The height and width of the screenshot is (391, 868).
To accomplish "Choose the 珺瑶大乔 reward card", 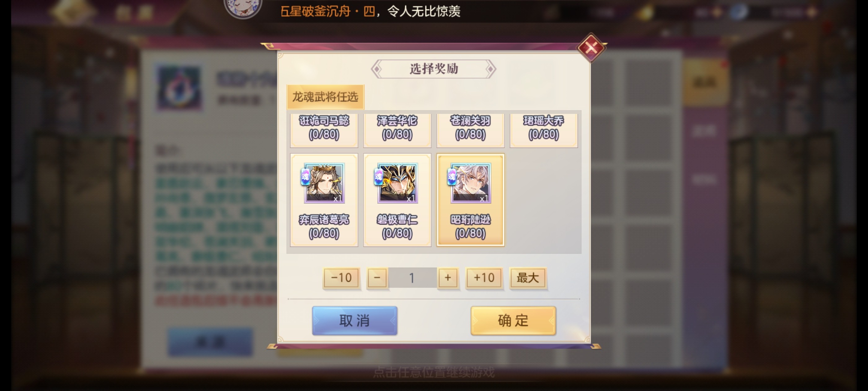I will tap(544, 130).
